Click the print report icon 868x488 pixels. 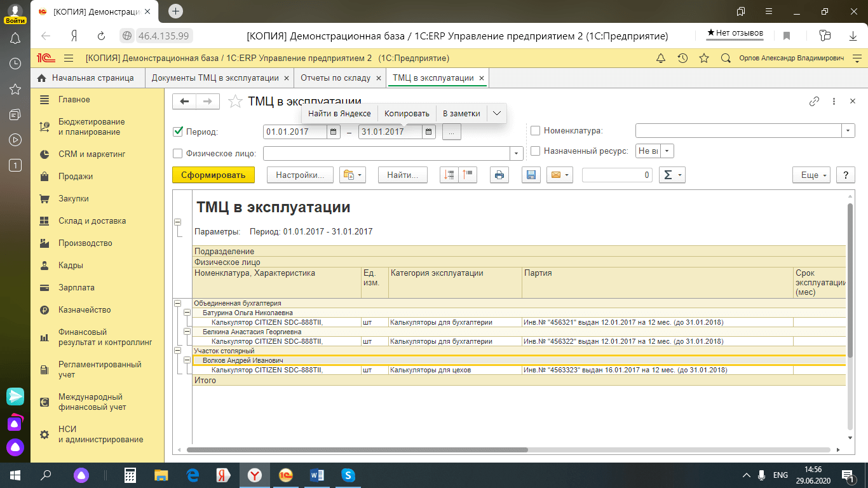click(x=499, y=175)
